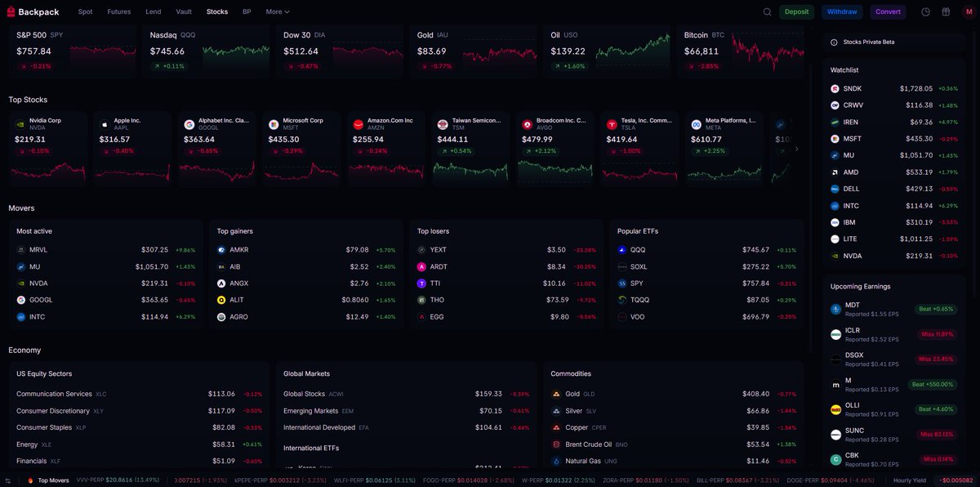Click the Backpack logo
Screen dimensions: 980x487
tap(33, 11)
